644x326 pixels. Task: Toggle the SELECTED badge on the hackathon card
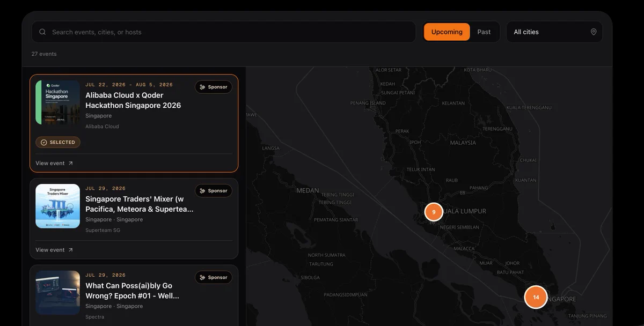point(58,142)
